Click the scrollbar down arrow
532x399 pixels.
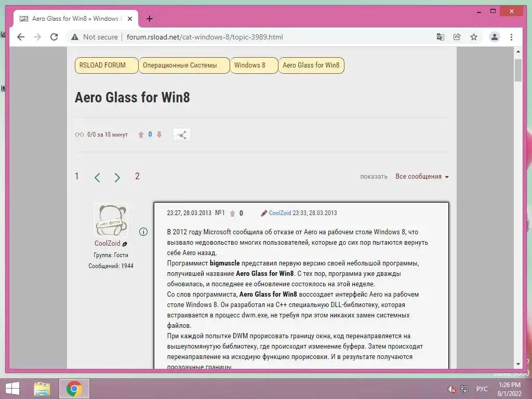[518, 364]
